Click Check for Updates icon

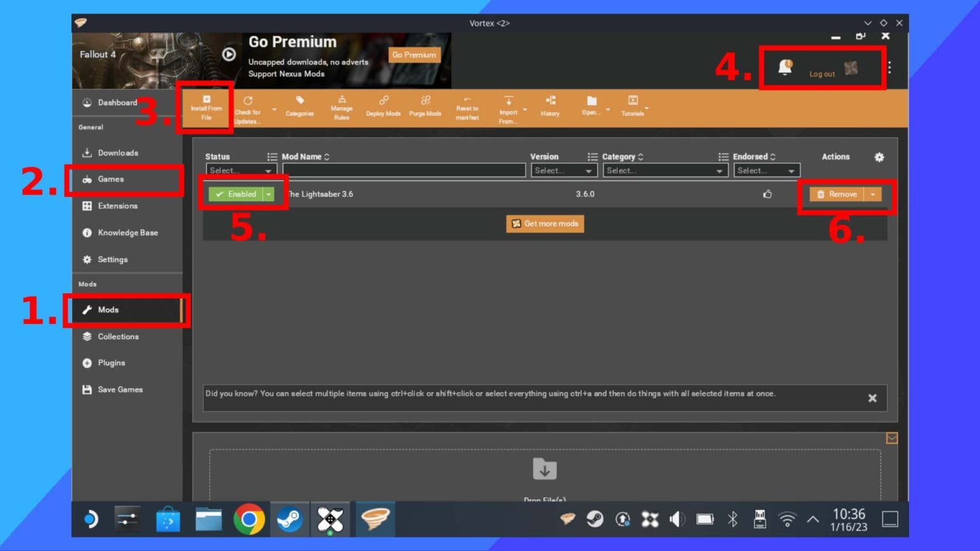tap(248, 109)
